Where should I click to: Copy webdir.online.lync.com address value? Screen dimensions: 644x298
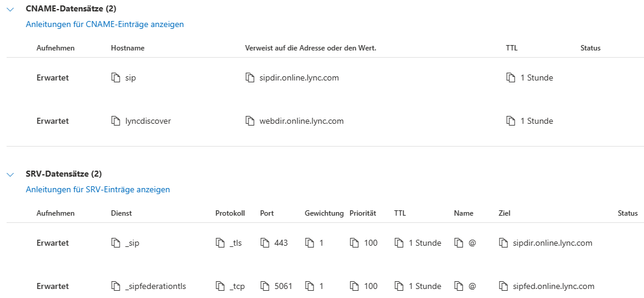[x=250, y=121]
